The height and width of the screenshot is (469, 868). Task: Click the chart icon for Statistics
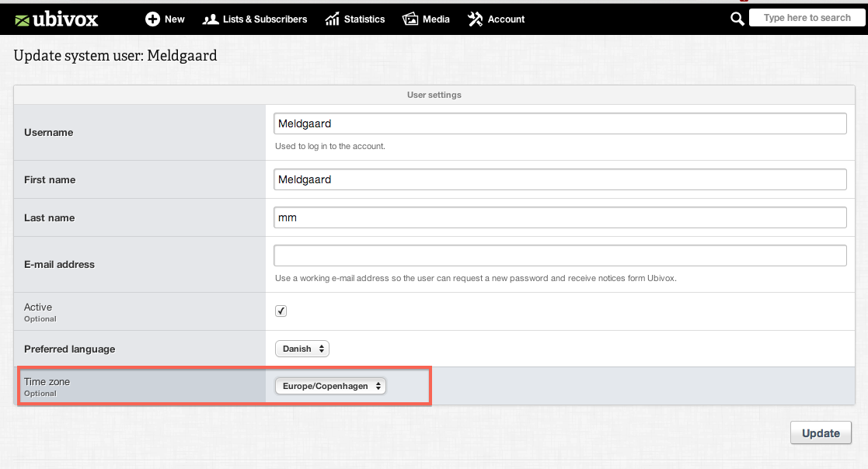pos(332,19)
